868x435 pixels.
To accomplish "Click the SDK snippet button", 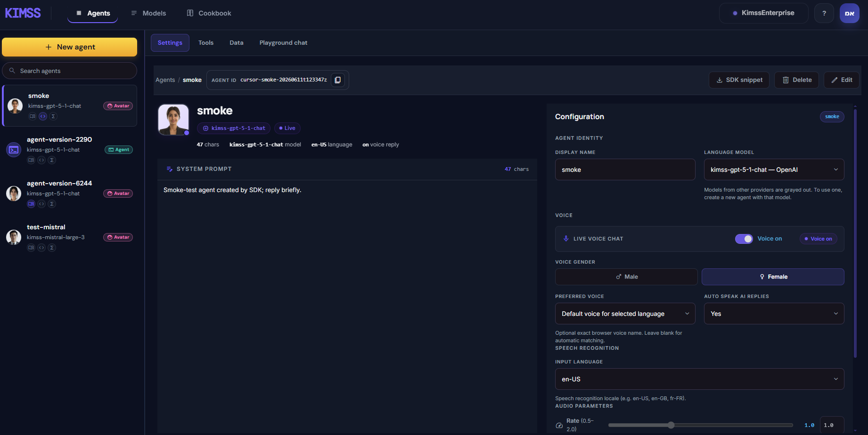I will click(739, 80).
